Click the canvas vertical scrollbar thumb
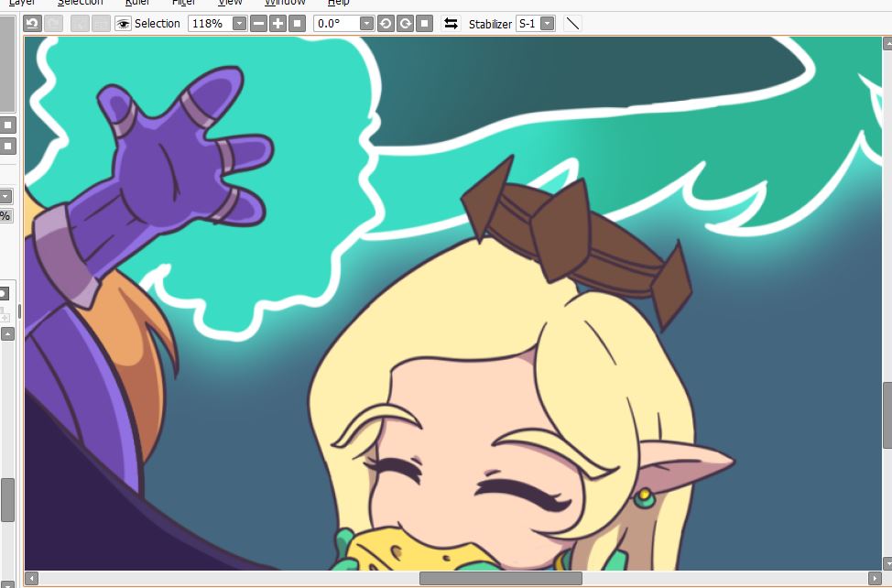 (x=887, y=415)
